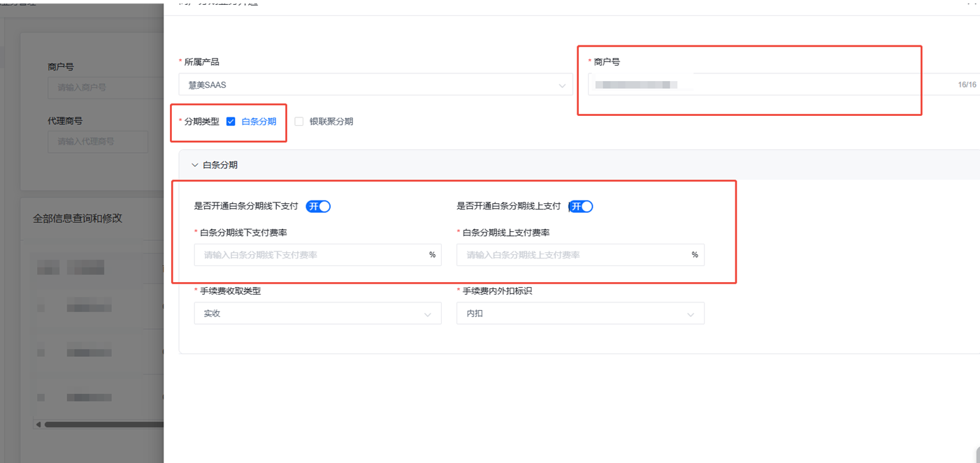This screenshot has height=463, width=980.
Task: Click the 请输入商户号 search box in background
Action: click(105, 87)
